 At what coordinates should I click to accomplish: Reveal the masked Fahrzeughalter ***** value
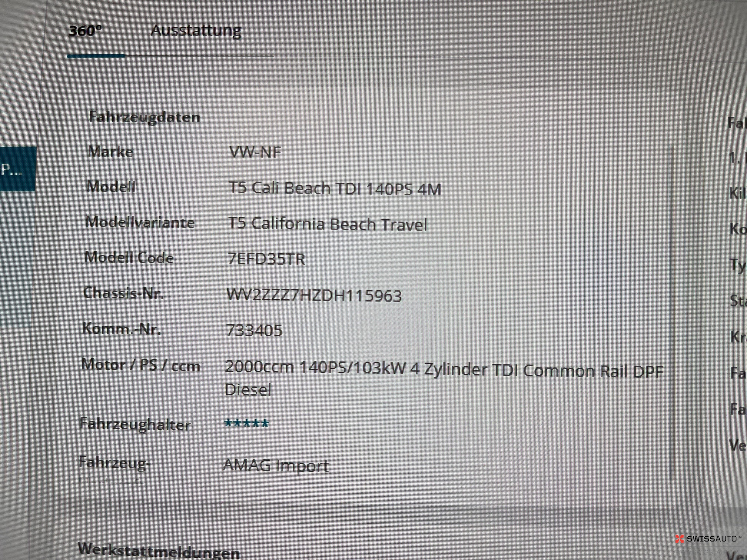click(246, 423)
